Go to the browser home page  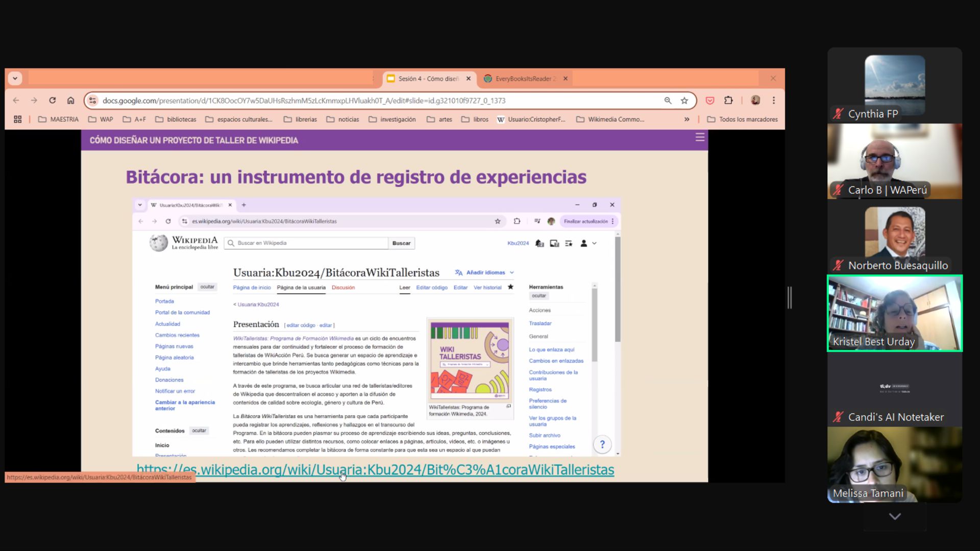click(70, 101)
